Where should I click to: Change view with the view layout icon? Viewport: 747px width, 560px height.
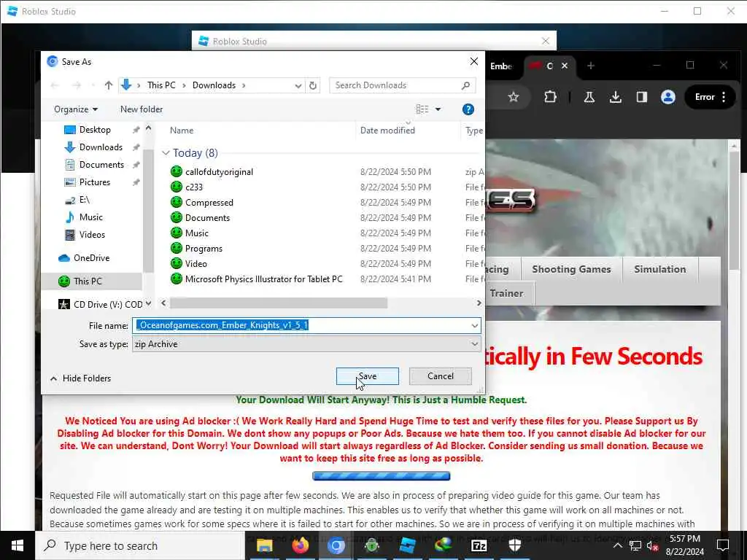coord(422,109)
